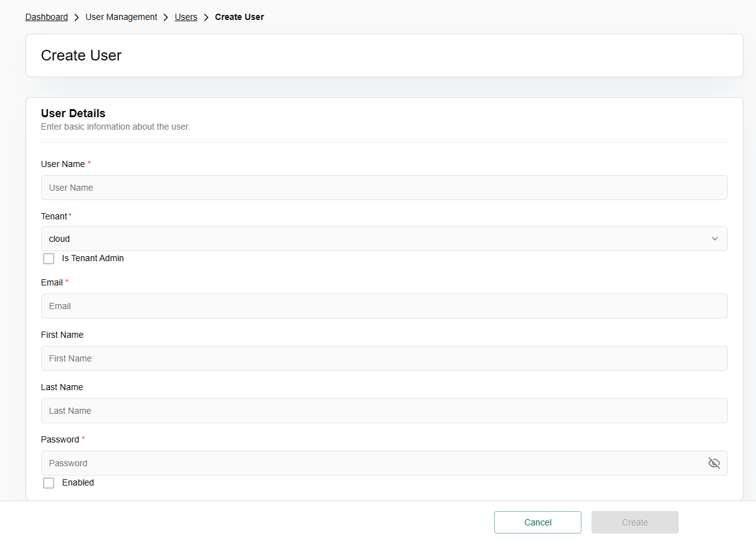Click the Is Tenant Admin label text
This screenshot has height=541, width=756.
pyautogui.click(x=93, y=259)
